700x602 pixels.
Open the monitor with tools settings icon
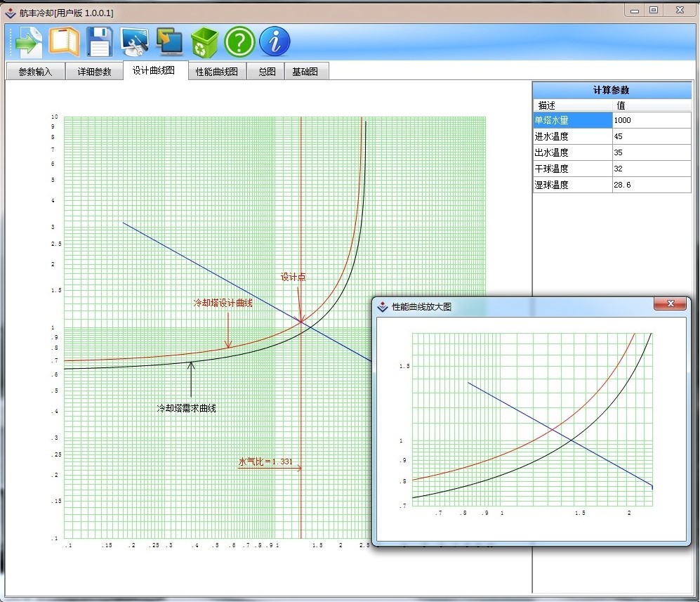(134, 42)
